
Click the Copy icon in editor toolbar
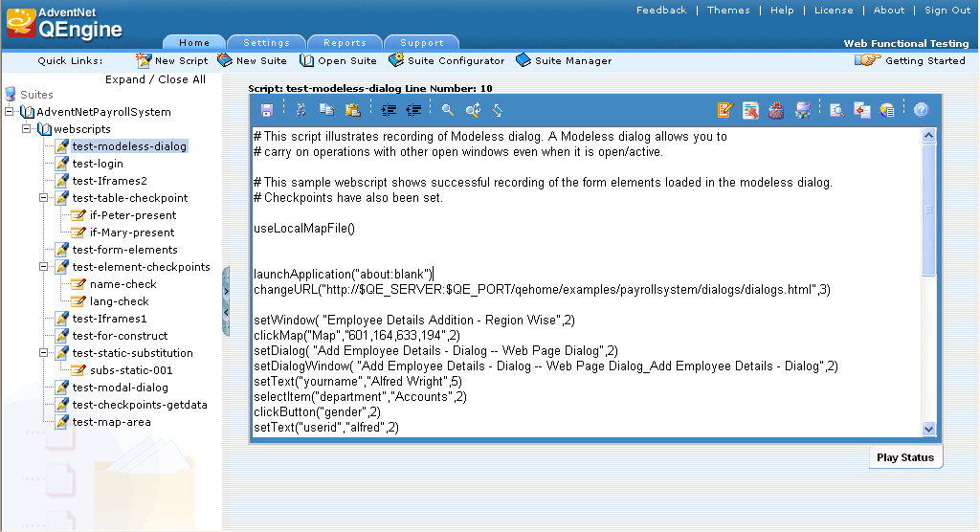pyautogui.click(x=326, y=110)
